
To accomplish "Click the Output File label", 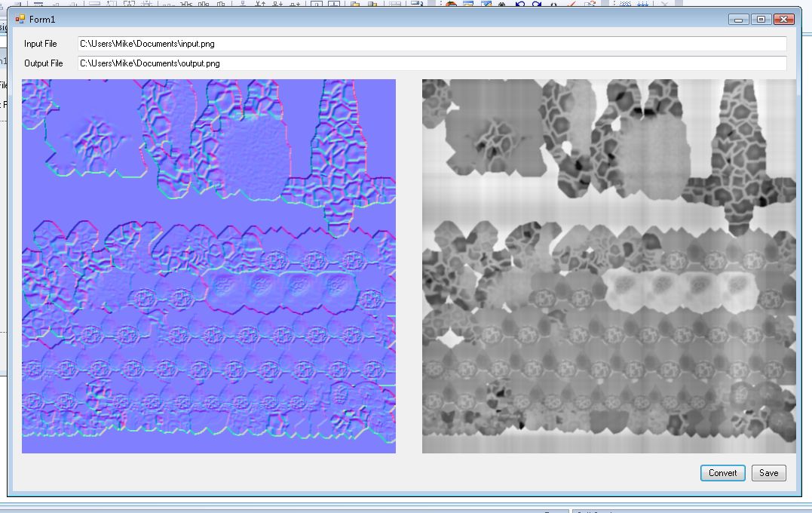I will point(44,63).
